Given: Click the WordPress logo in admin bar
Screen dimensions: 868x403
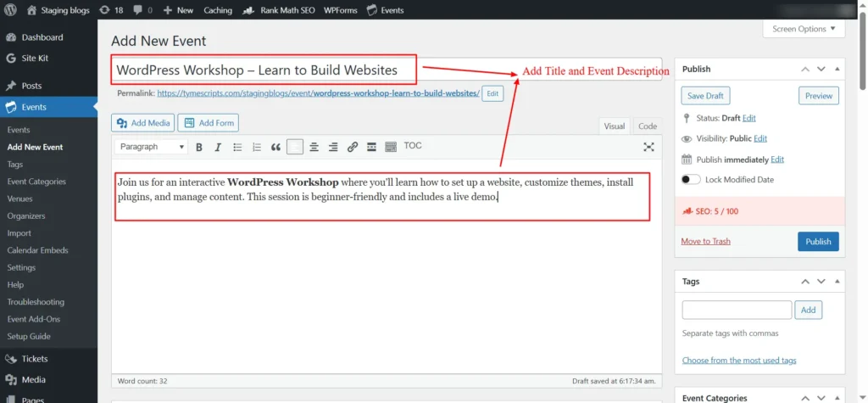Looking at the screenshot, I should pos(10,10).
